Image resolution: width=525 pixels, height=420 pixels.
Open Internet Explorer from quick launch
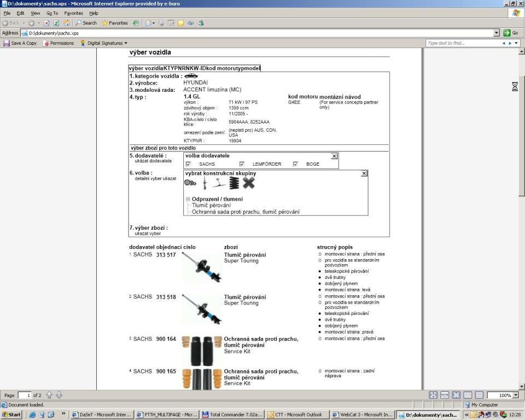32,415
